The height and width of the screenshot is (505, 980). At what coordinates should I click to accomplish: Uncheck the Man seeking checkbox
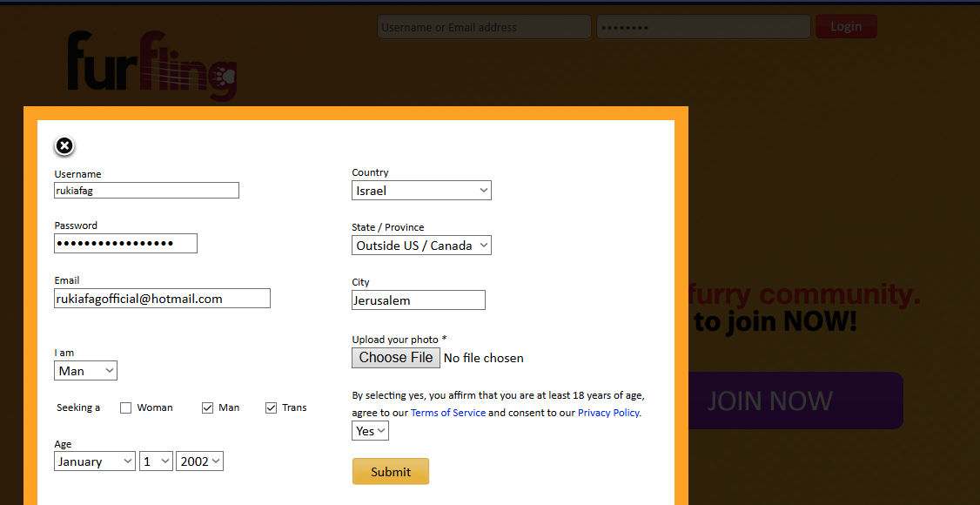pos(207,408)
